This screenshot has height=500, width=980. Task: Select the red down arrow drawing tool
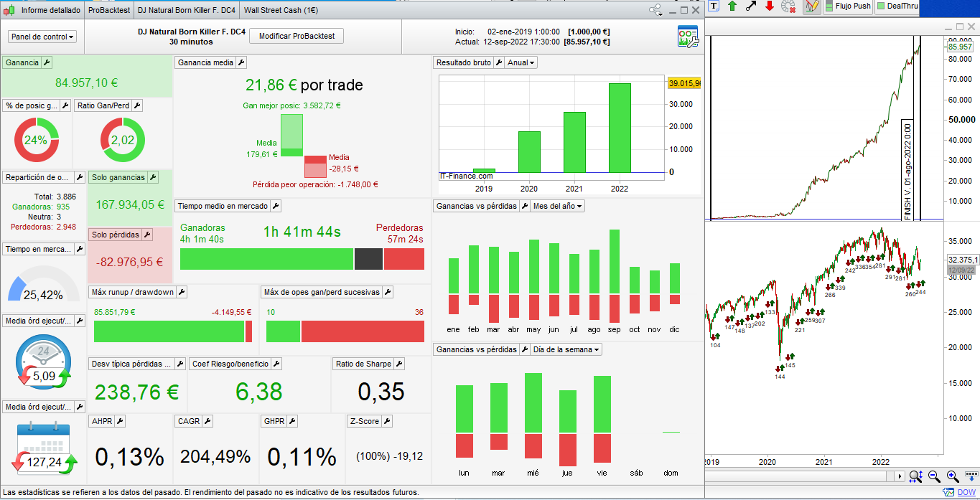coord(770,6)
